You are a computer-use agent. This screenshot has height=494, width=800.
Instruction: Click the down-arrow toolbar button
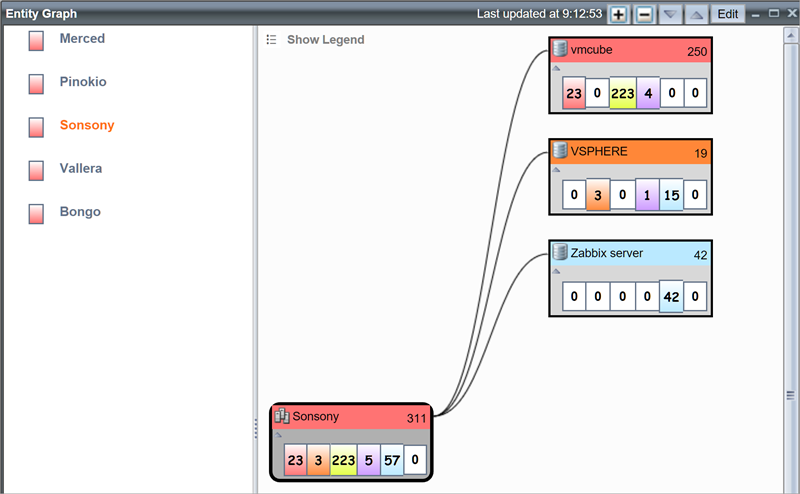[x=670, y=14]
